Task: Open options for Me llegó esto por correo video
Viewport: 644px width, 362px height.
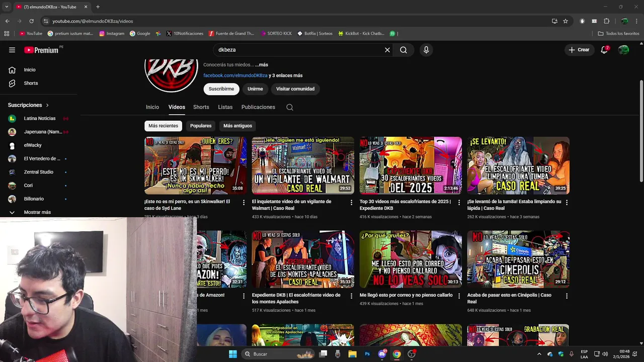Action: pyautogui.click(x=459, y=296)
